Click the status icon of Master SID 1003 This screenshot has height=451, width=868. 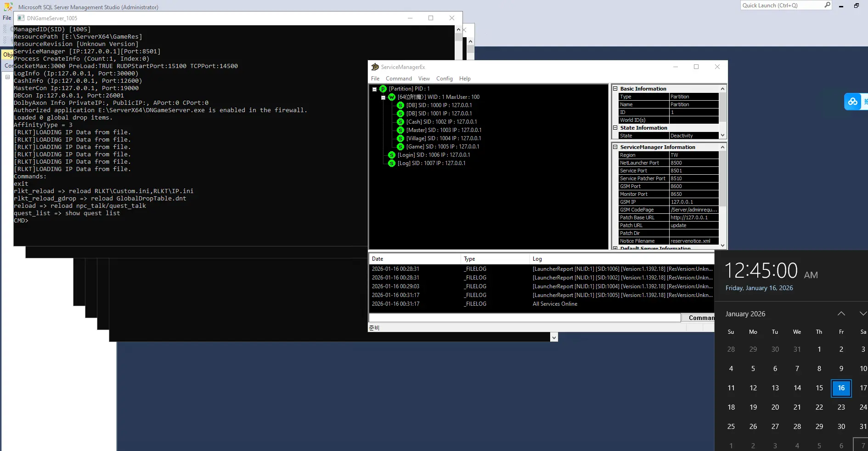click(x=400, y=130)
